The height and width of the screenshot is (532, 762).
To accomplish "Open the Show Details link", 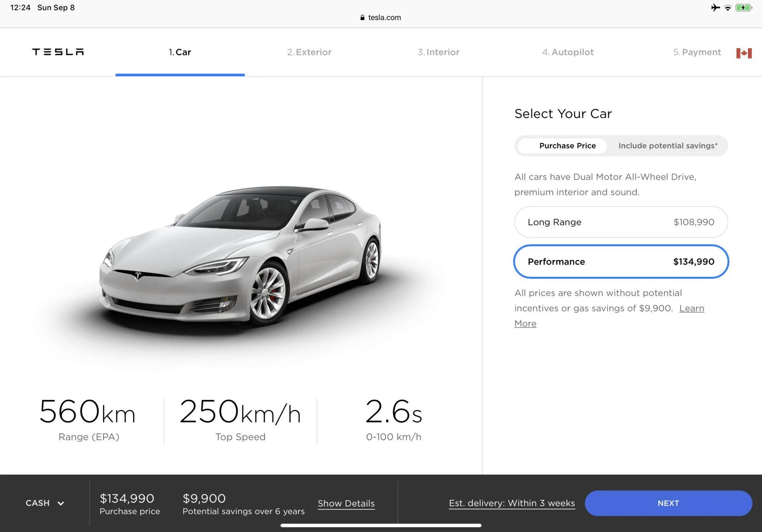I will [346, 504].
